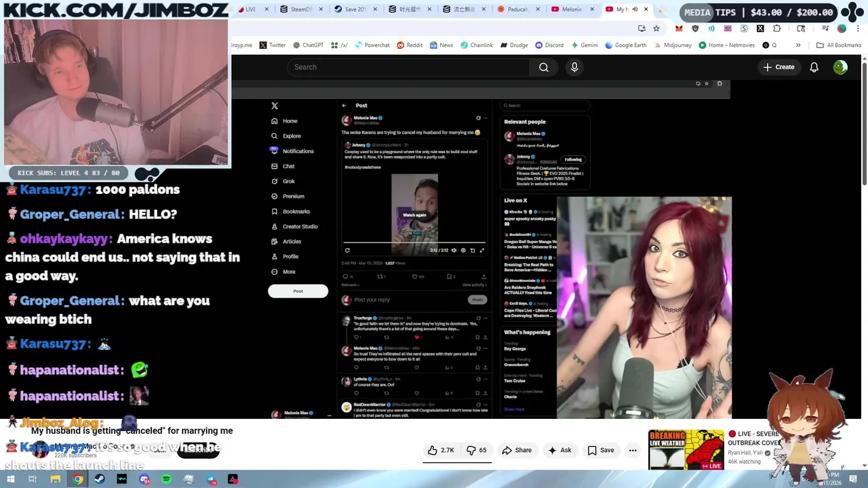Open the Discord bookmark
Viewport: 868px width, 488px height.
tap(549, 45)
